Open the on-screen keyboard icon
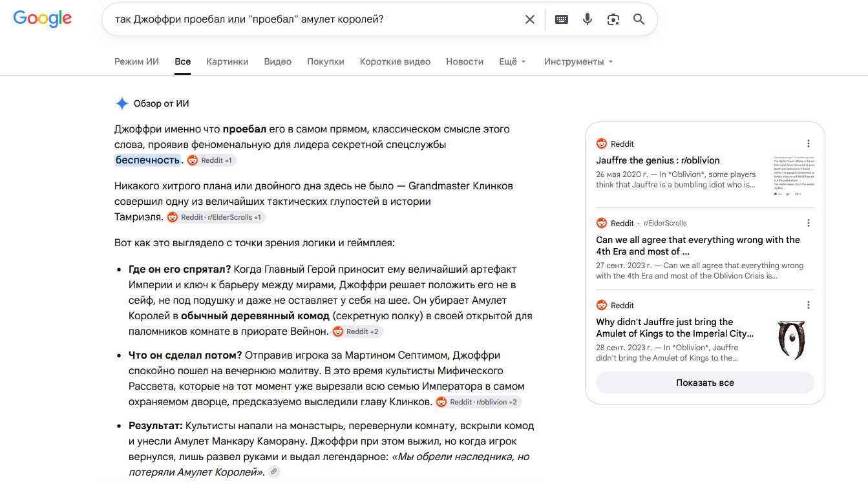 [x=562, y=19]
